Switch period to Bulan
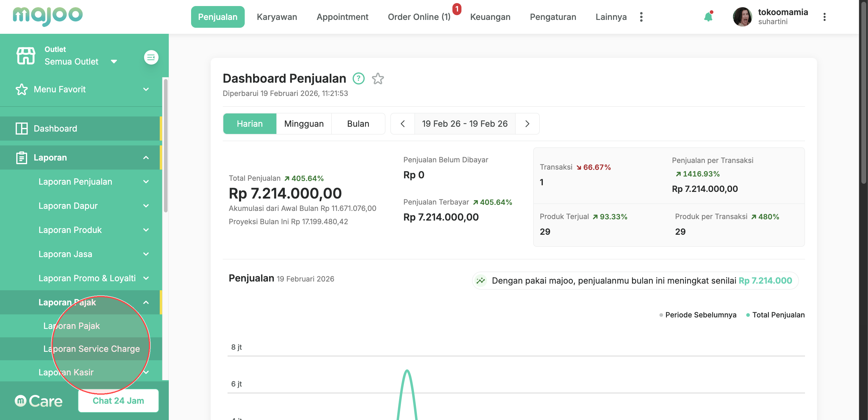This screenshot has height=420, width=868. 358,124
